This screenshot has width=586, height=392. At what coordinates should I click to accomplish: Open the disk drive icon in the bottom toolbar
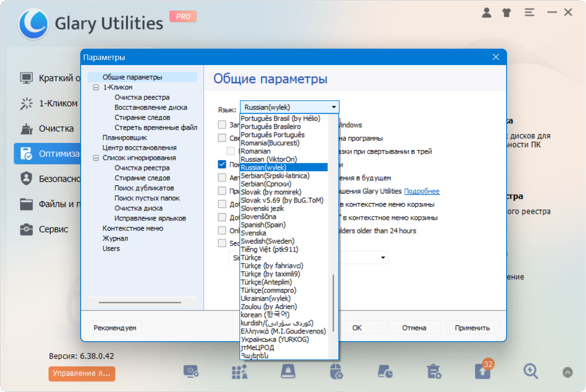[288, 371]
